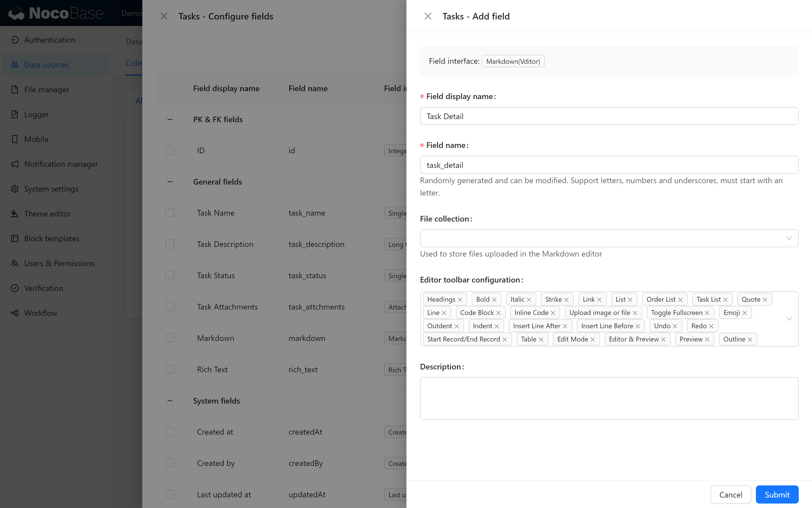This screenshot has width=812, height=508.
Task: Remove the Indent toolbar tag
Action: tap(497, 326)
